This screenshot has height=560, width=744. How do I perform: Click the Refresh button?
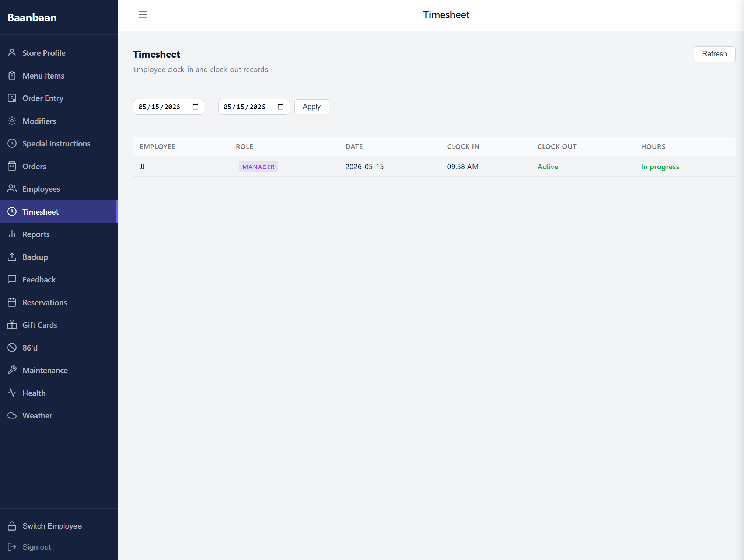click(x=714, y=54)
